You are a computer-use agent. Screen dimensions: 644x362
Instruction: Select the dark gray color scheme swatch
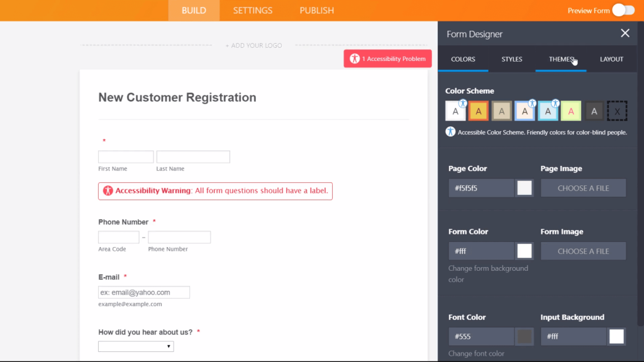tap(594, 111)
